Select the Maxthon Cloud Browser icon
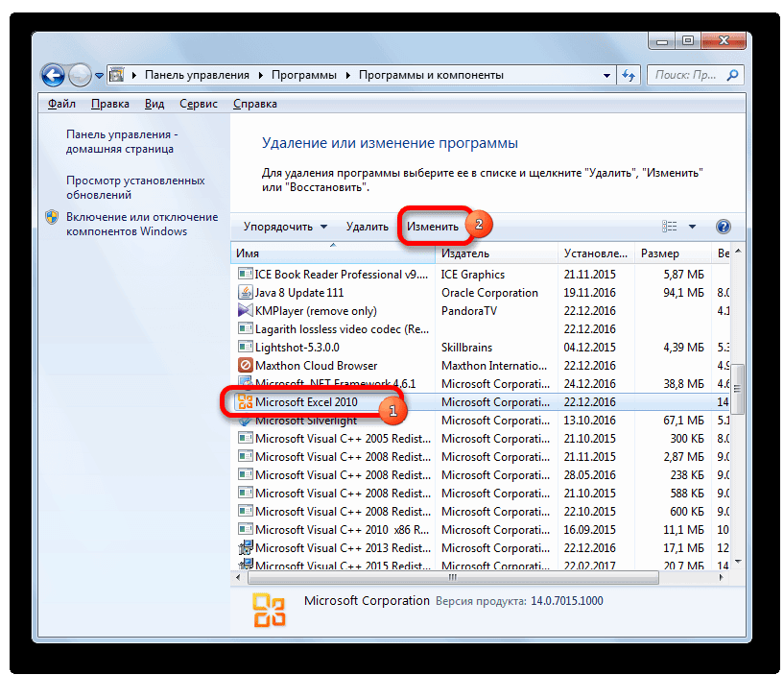This screenshot has width=784, height=675. tap(245, 366)
